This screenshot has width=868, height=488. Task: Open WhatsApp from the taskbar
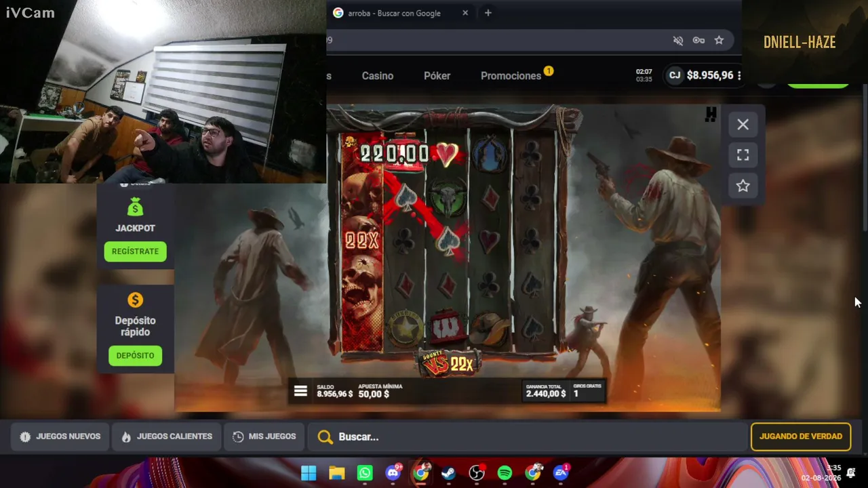(x=365, y=473)
